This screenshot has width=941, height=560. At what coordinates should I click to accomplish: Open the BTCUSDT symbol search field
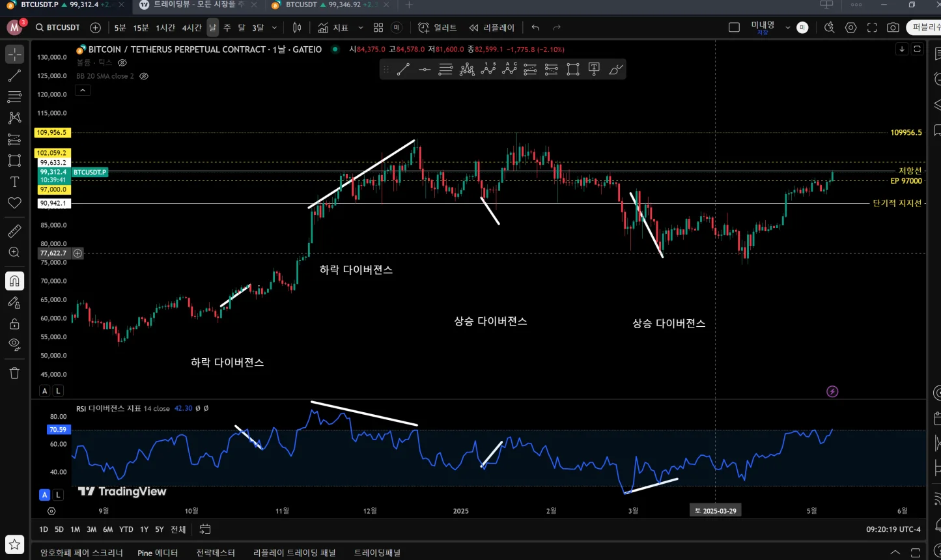[58, 27]
